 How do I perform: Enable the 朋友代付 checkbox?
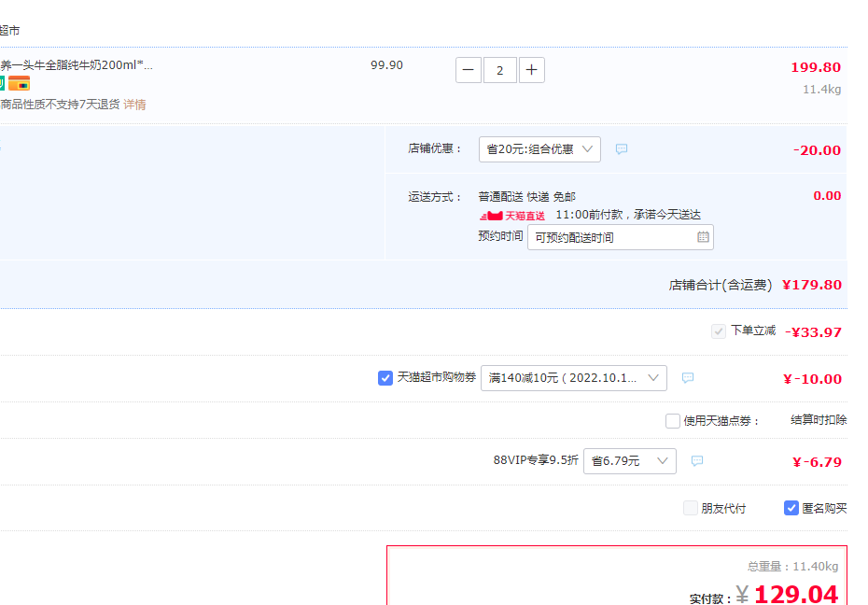click(691, 508)
